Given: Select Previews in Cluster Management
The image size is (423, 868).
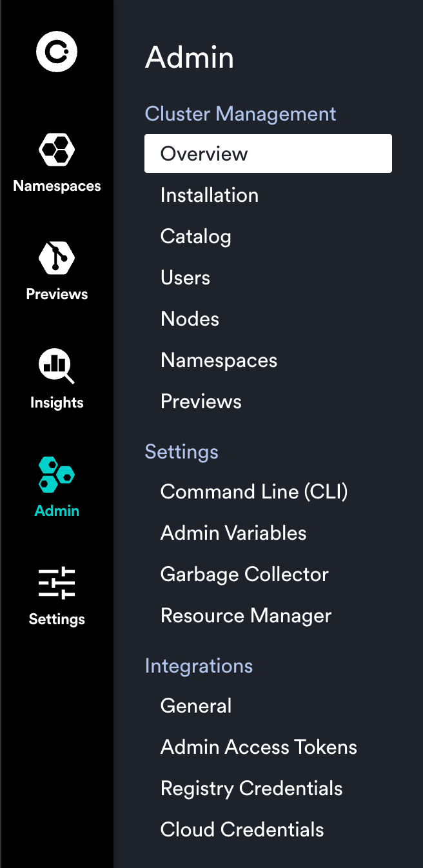Looking at the screenshot, I should (x=201, y=401).
